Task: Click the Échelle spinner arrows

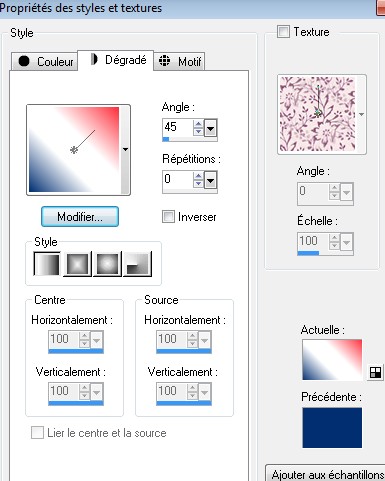Action: [334, 242]
